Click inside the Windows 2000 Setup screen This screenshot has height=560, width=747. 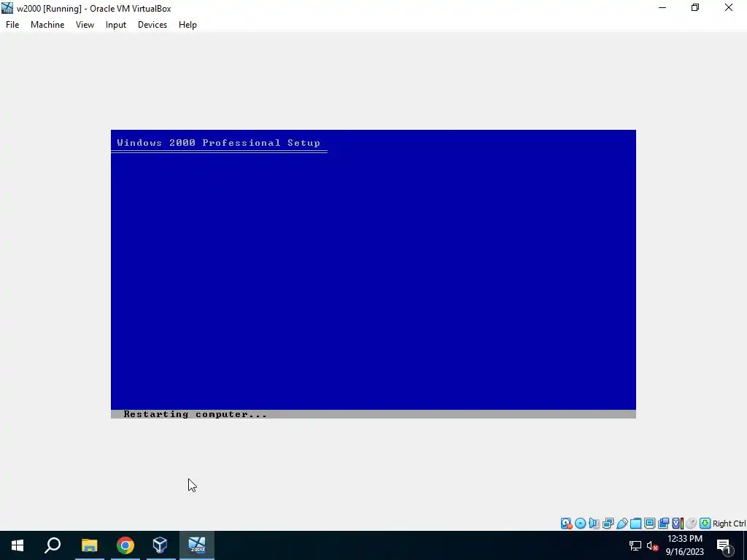click(373, 274)
